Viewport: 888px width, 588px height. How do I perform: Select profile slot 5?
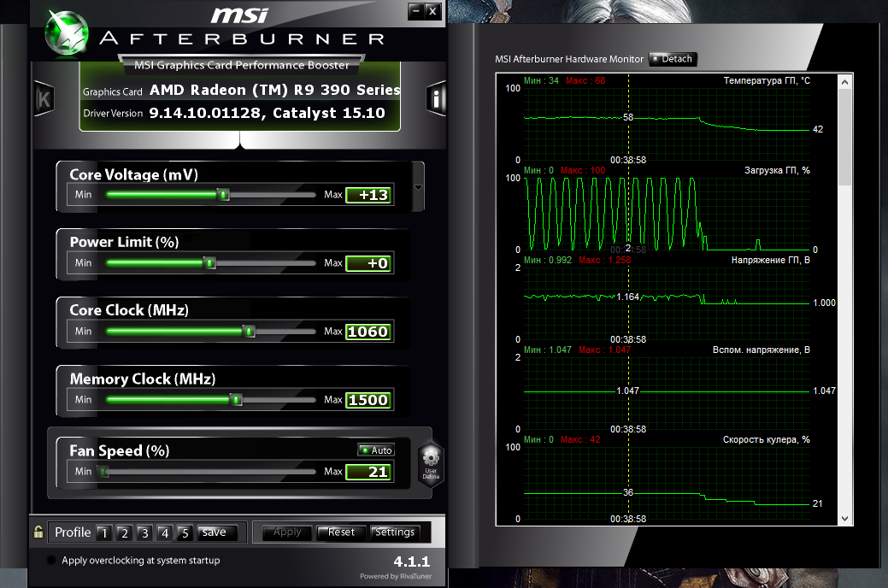coord(185,532)
